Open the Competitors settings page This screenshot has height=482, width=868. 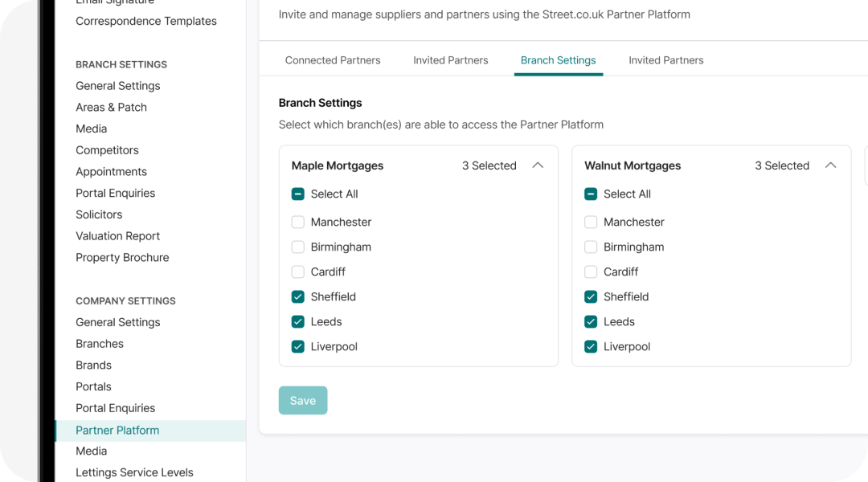click(107, 150)
